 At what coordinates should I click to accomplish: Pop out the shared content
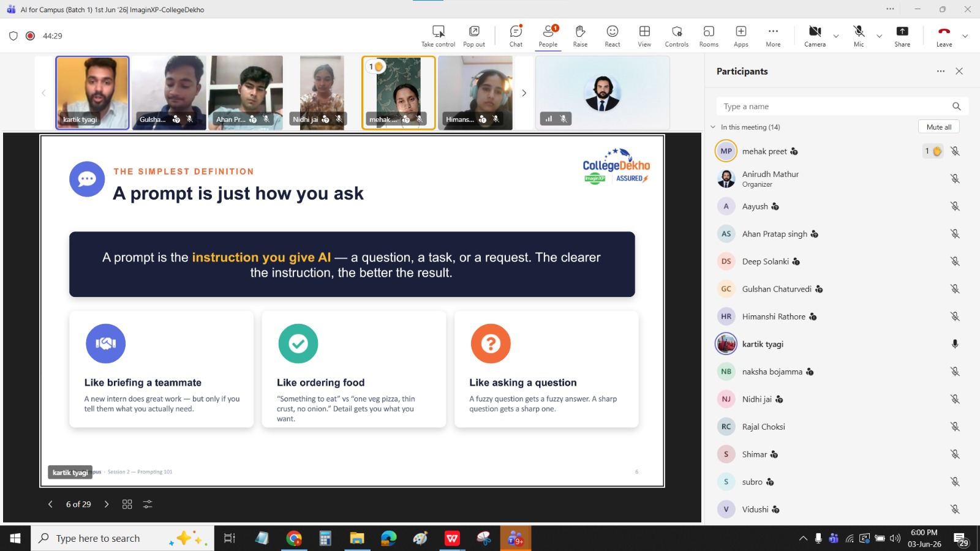click(x=474, y=36)
